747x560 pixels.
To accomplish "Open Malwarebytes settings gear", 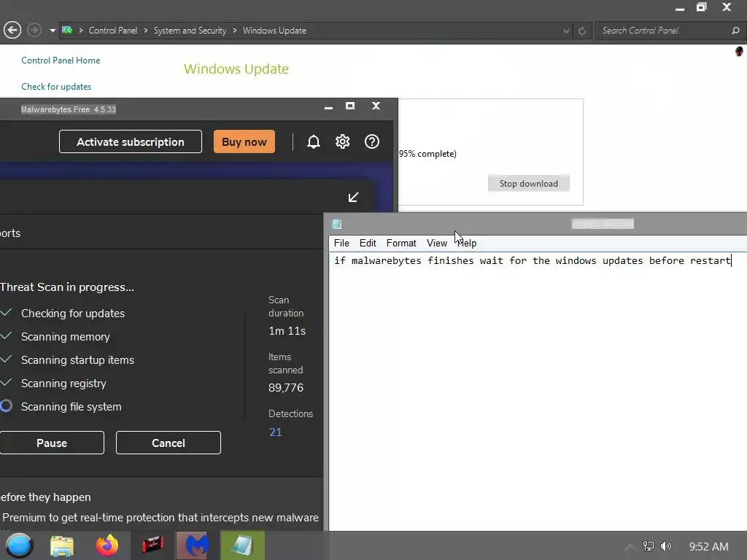I will (343, 141).
